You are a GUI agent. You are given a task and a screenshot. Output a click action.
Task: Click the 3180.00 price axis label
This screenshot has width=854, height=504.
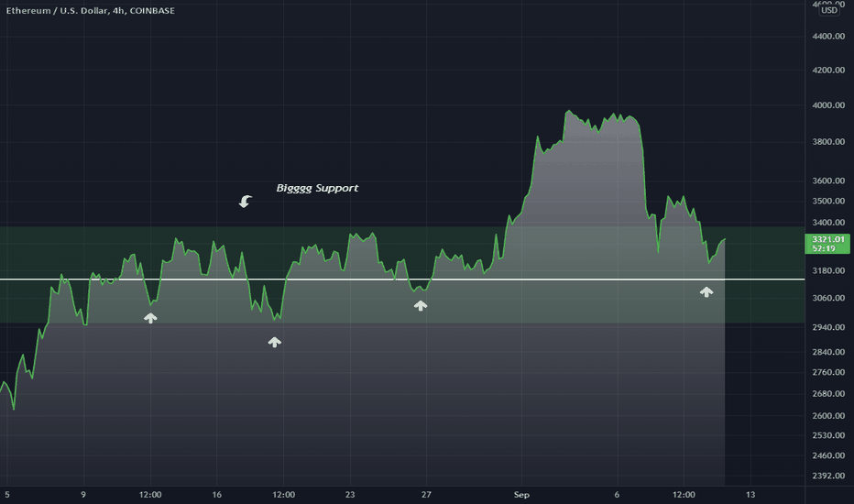tap(828, 271)
